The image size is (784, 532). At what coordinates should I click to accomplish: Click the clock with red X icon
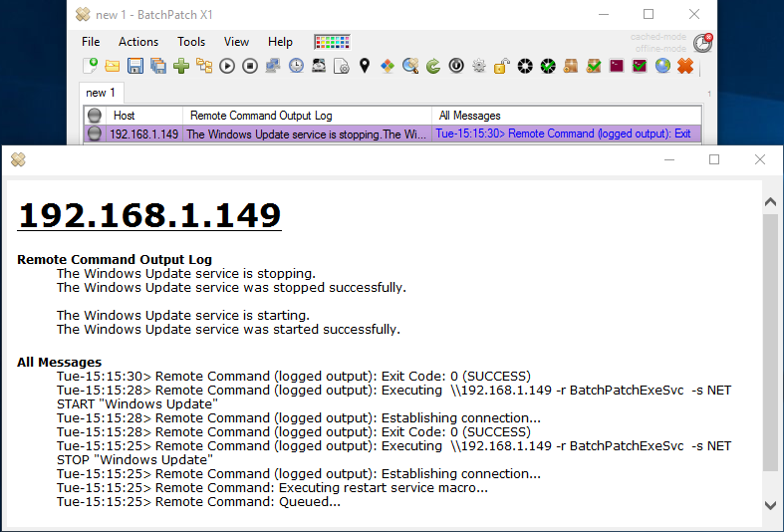tap(703, 43)
